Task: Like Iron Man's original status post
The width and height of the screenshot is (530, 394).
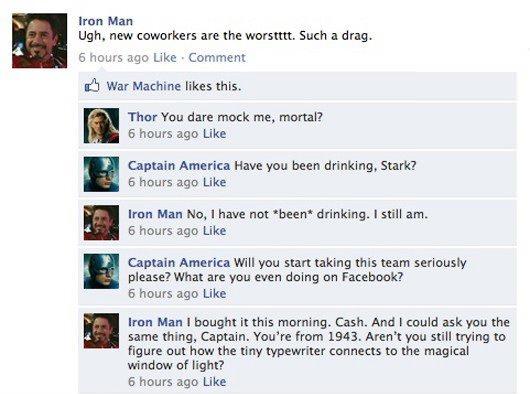Action: click(x=165, y=57)
